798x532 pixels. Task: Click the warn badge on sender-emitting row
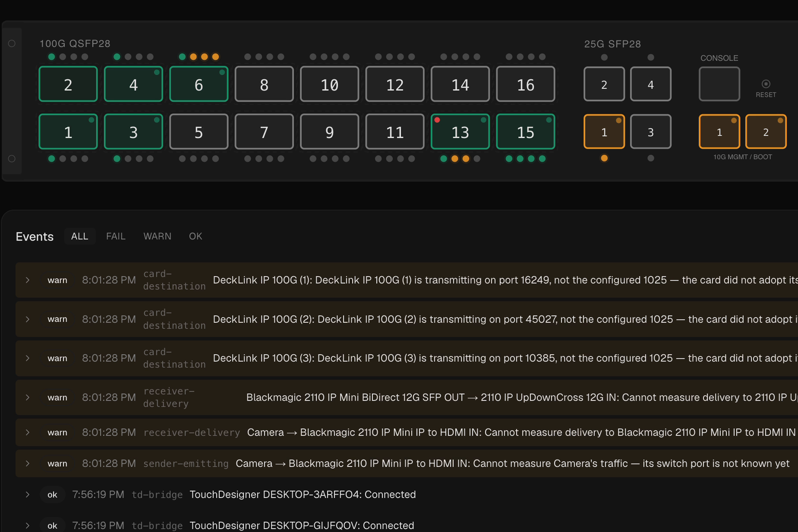click(57, 463)
